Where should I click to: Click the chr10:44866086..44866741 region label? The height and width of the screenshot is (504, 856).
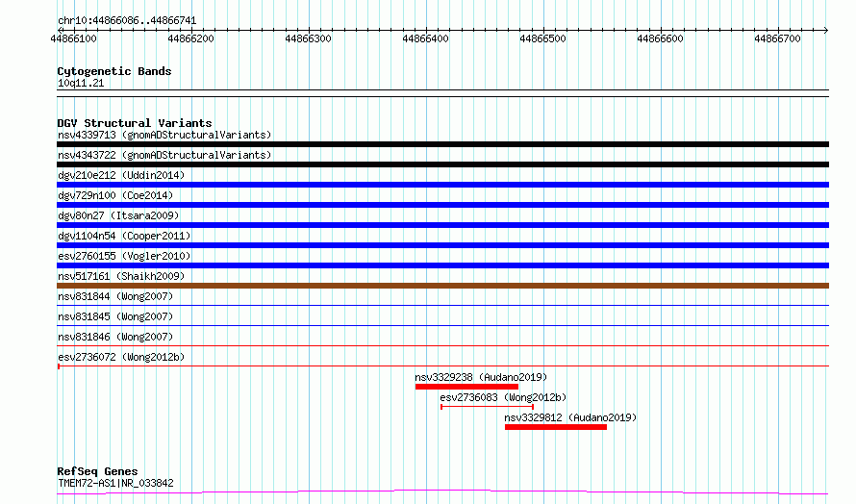127,20
